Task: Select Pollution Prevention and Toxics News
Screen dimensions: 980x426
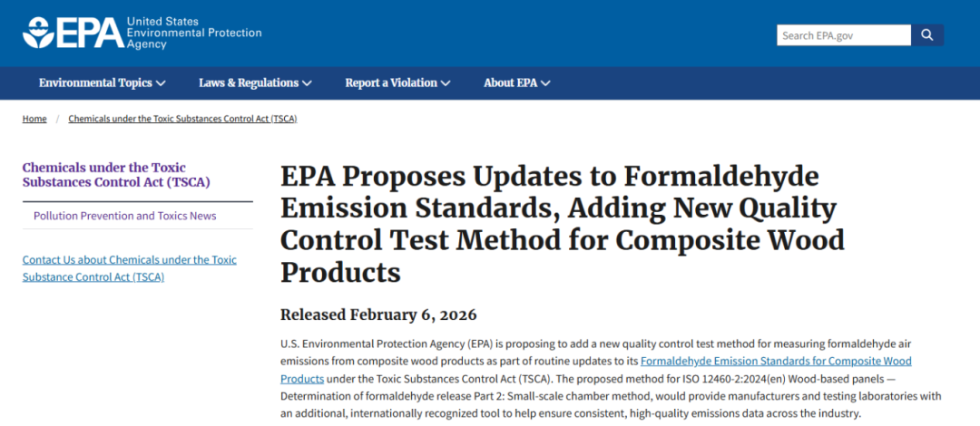Action: pos(125,216)
